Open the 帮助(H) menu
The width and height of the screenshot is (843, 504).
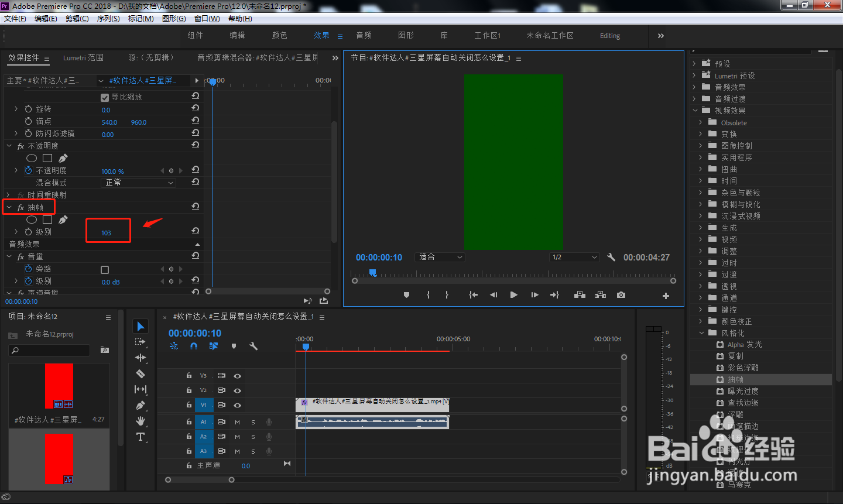pos(240,19)
